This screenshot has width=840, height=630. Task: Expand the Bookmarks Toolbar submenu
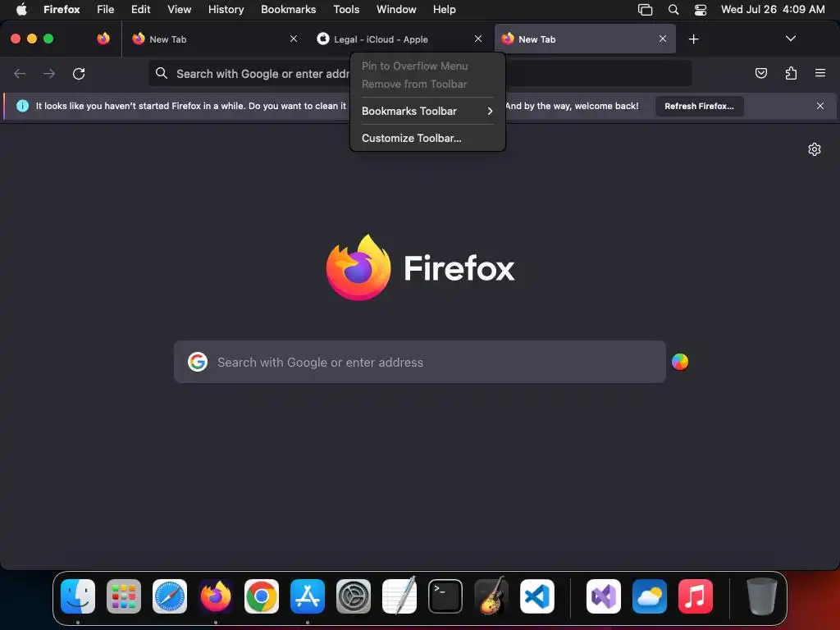(x=427, y=111)
